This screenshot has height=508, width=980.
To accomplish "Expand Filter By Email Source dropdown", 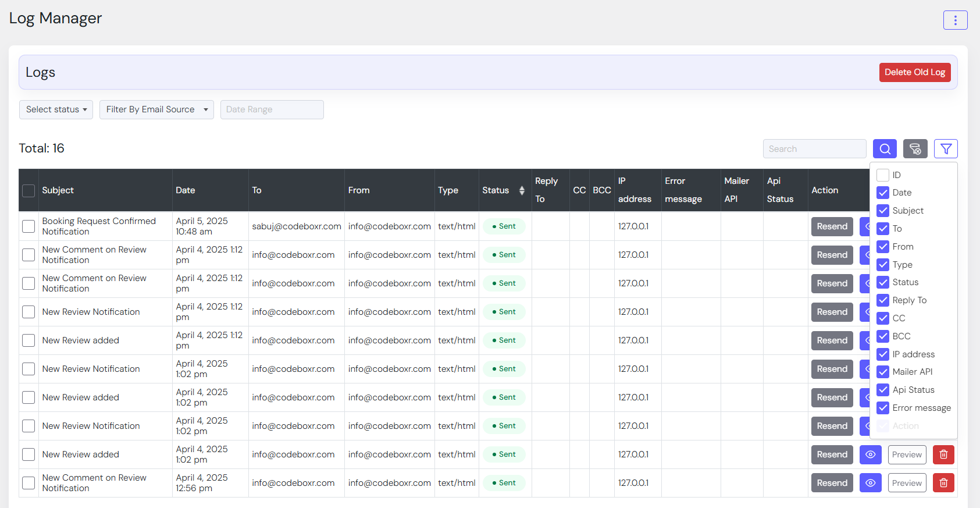I will click(x=156, y=109).
